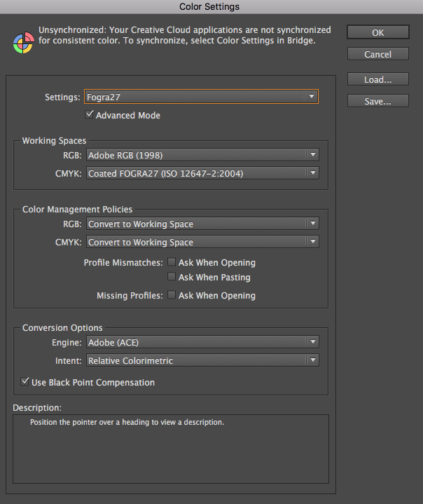Toggle the Advanced Mode checkbox
Screen dimensions: 423x504
[x=90, y=115]
